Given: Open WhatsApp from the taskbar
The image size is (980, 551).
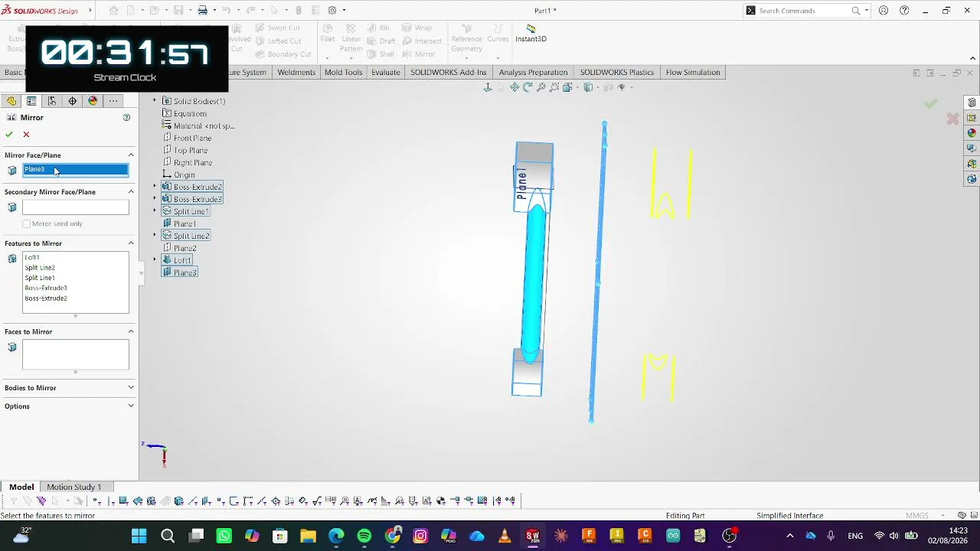Looking at the screenshot, I should coord(224,536).
